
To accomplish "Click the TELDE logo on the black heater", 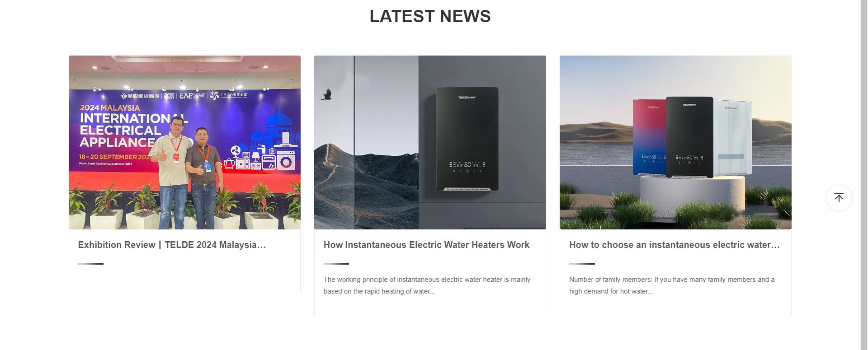I will coord(467,97).
